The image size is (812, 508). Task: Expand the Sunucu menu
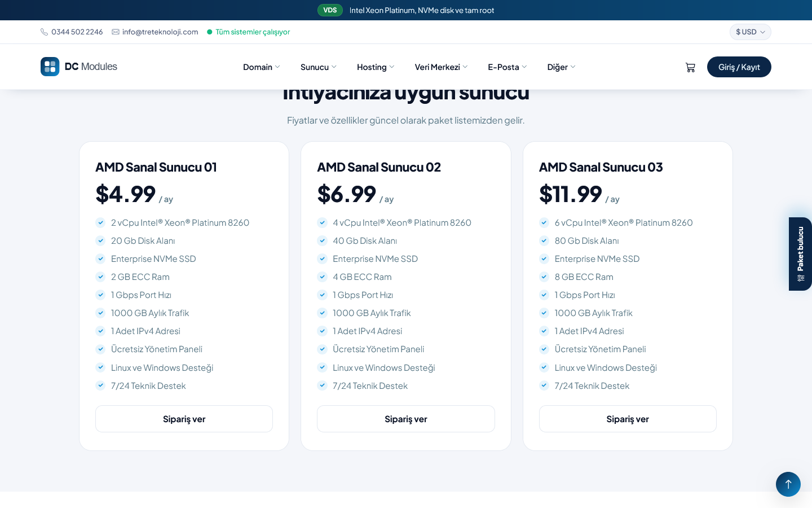[319, 67]
